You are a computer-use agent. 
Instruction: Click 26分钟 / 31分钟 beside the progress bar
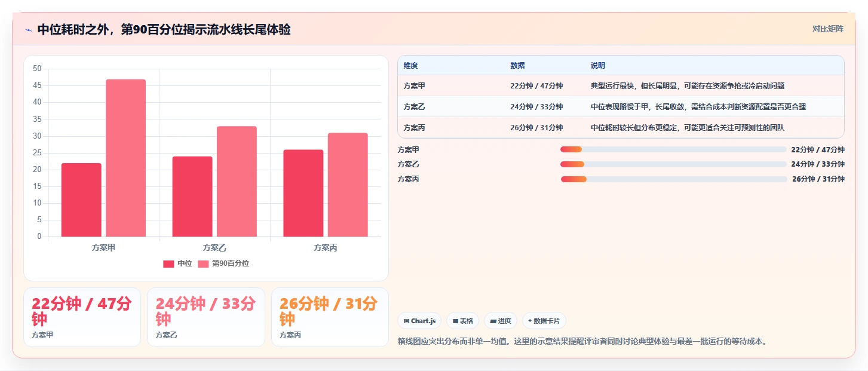click(818, 179)
